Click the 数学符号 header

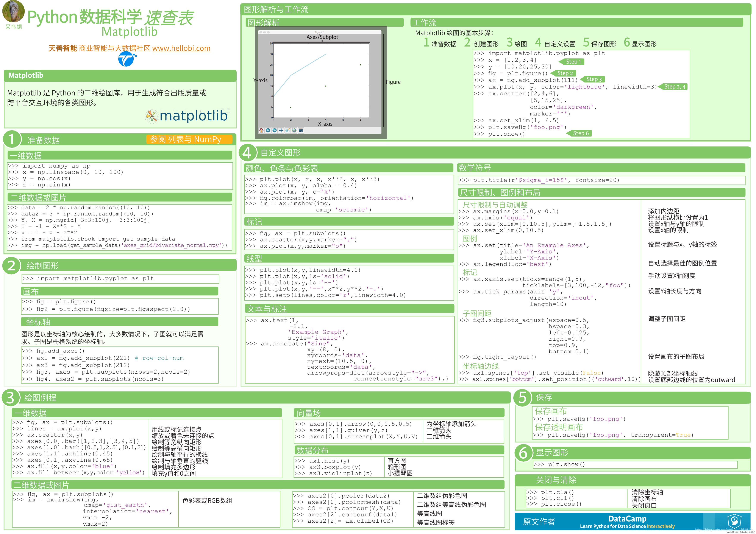[601, 168]
